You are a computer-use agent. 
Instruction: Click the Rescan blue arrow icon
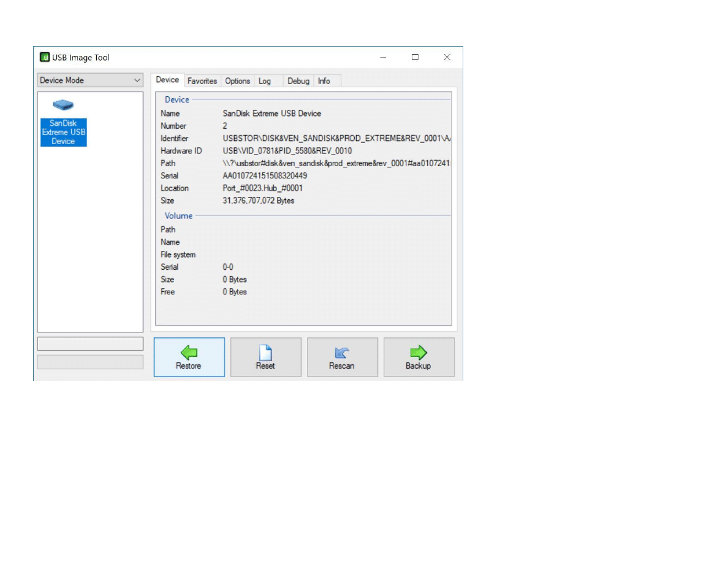click(342, 352)
